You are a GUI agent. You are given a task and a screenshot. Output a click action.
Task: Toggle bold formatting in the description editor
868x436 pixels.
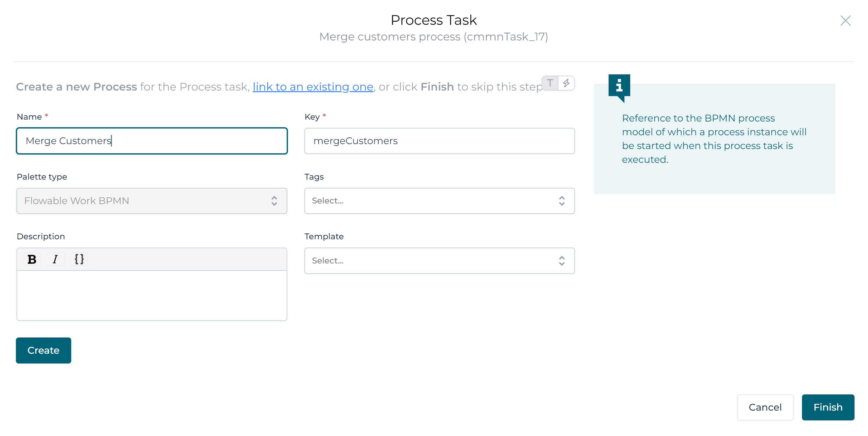31,259
